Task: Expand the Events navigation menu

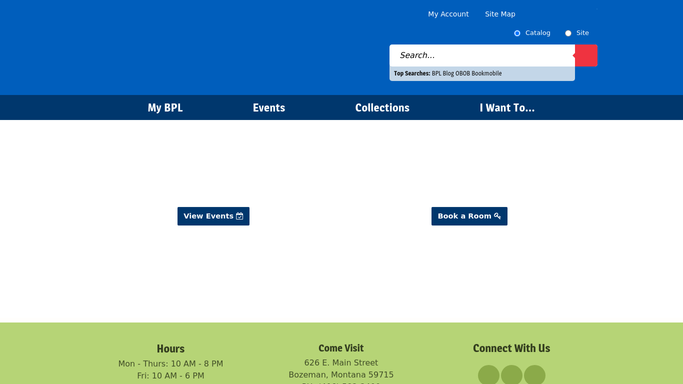Action: coord(269,108)
